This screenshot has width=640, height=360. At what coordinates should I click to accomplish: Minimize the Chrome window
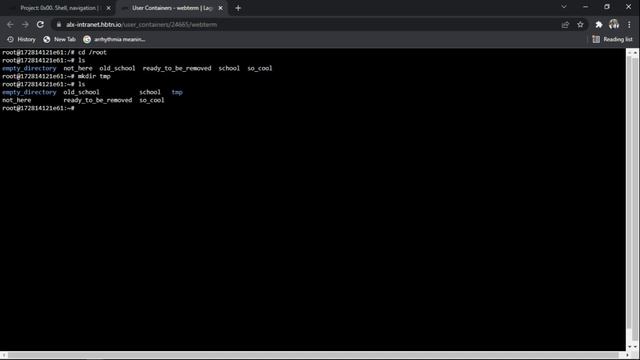(x=585, y=7)
